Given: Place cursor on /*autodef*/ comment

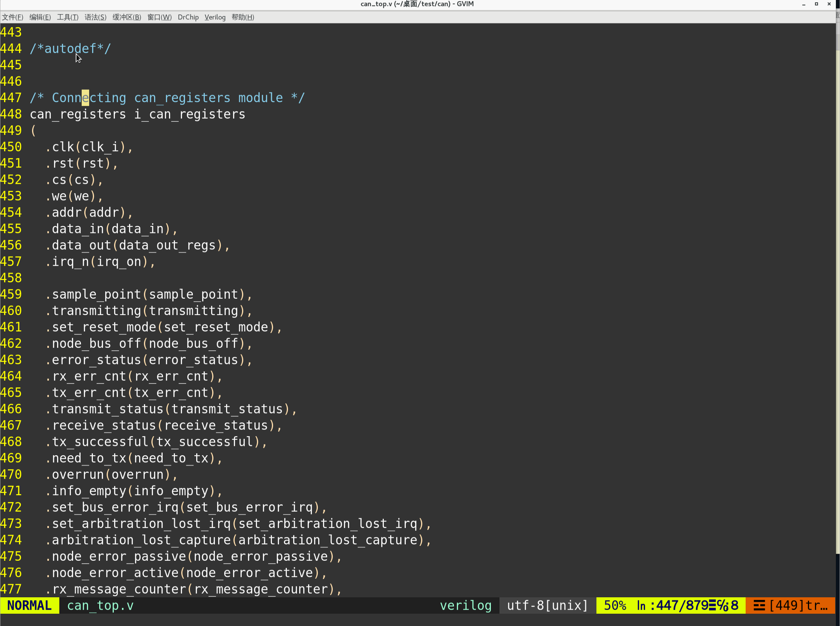Looking at the screenshot, I should (x=70, y=48).
